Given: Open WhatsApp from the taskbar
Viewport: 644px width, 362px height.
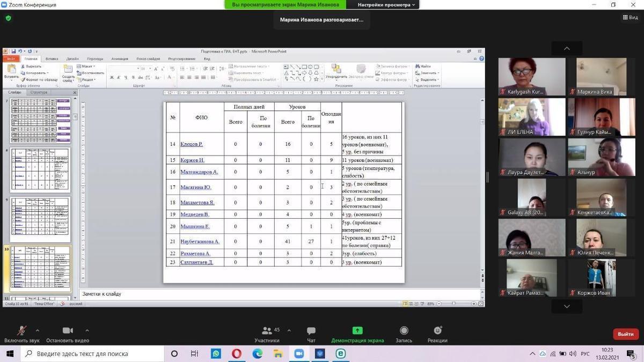Looking at the screenshot, I should pyautogui.click(x=216, y=353).
